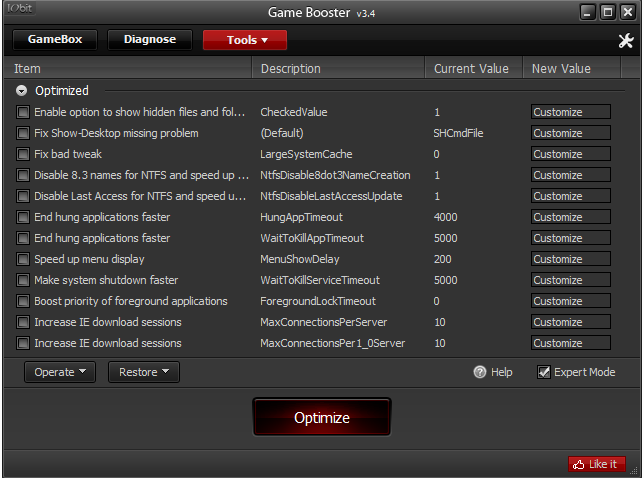Check the Fix bad tweak box
The width and height of the screenshot is (644, 478).
coord(23,154)
